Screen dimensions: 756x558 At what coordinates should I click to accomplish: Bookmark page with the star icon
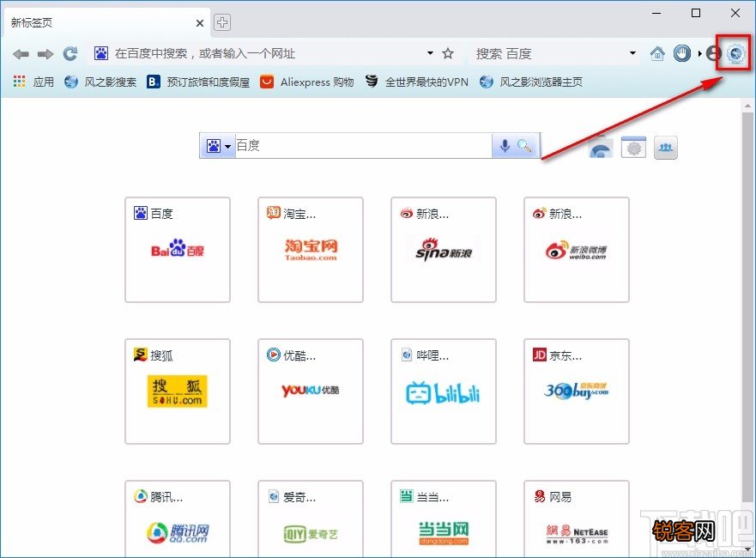pos(448,53)
